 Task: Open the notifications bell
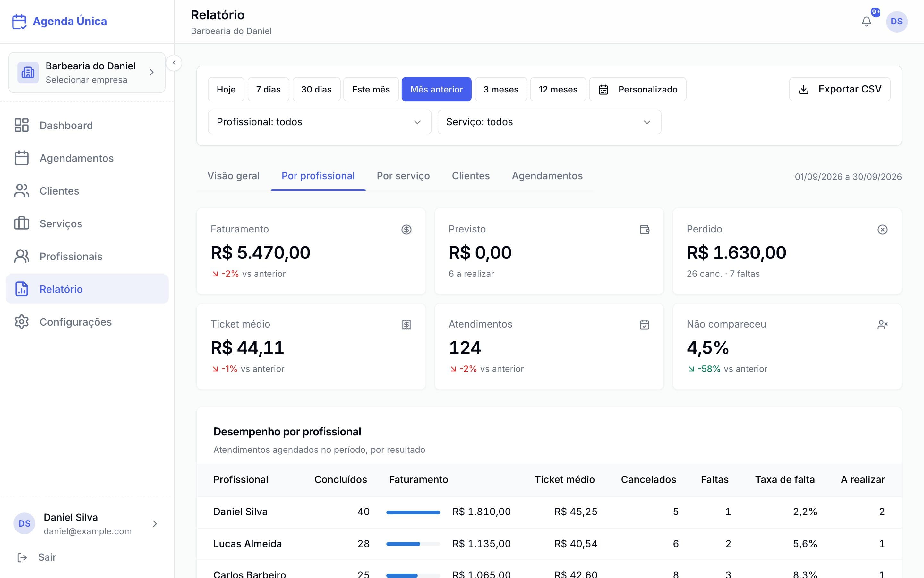866,22
